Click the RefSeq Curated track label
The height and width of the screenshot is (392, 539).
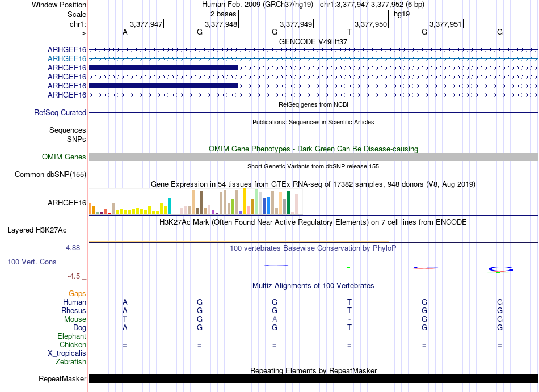coord(60,113)
